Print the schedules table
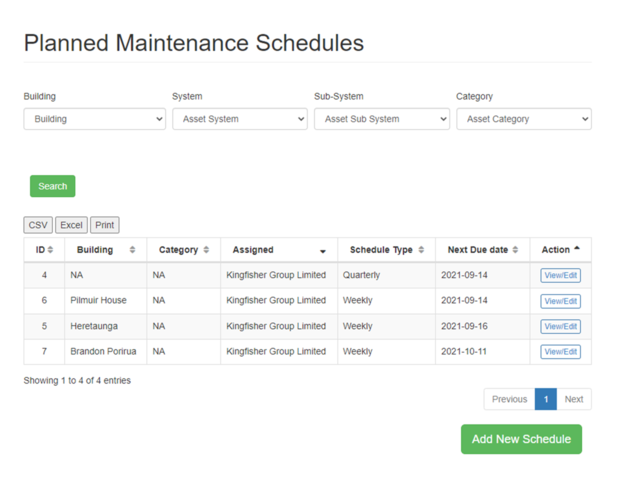 [x=105, y=225]
